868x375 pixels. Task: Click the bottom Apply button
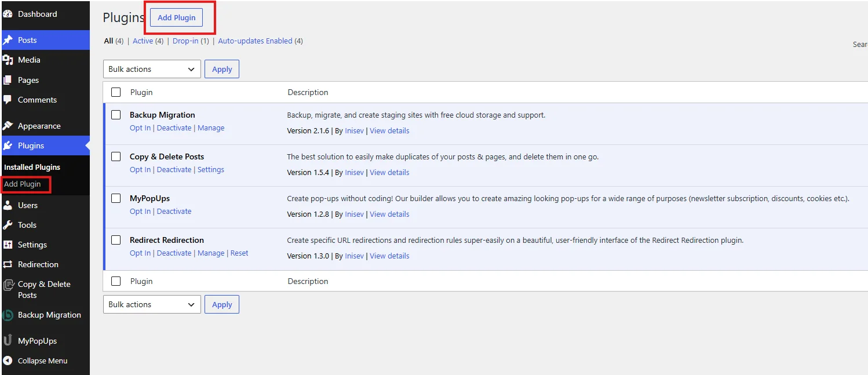coord(222,304)
